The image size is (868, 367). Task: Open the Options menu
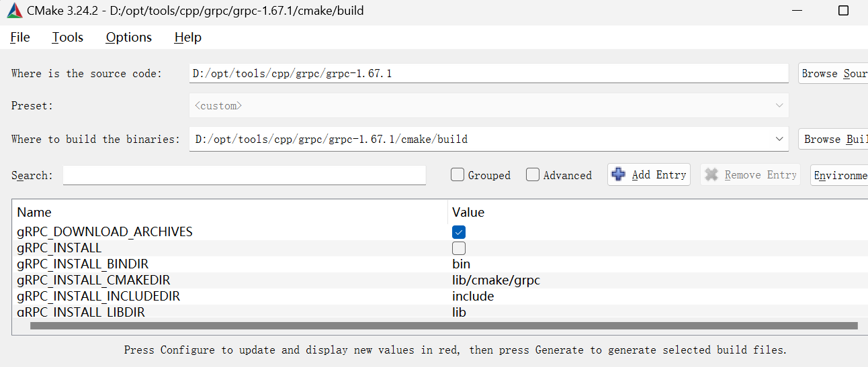[x=129, y=38]
